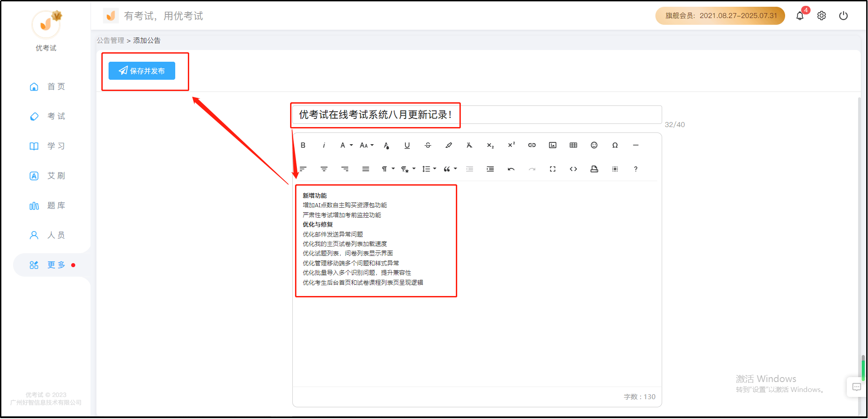The image size is (868, 419).
Task: Click the line 严肃性考试增加考前监控功能
Action: tap(342, 215)
